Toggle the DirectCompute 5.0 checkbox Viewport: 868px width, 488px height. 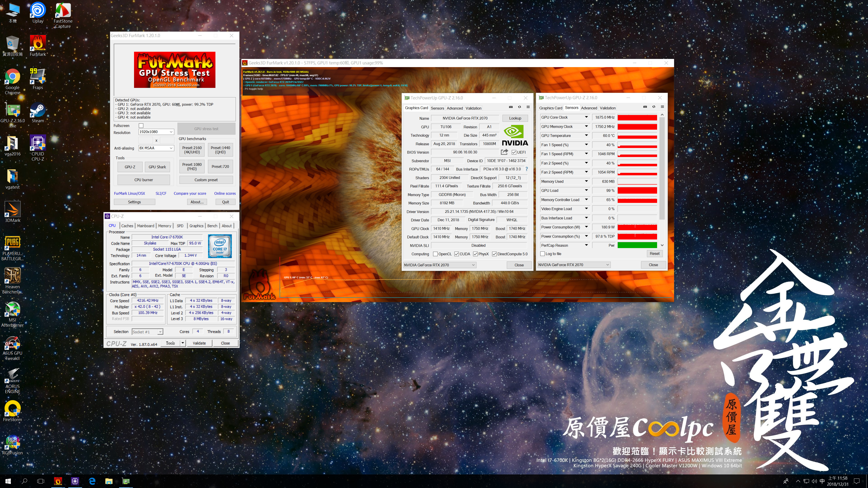494,254
